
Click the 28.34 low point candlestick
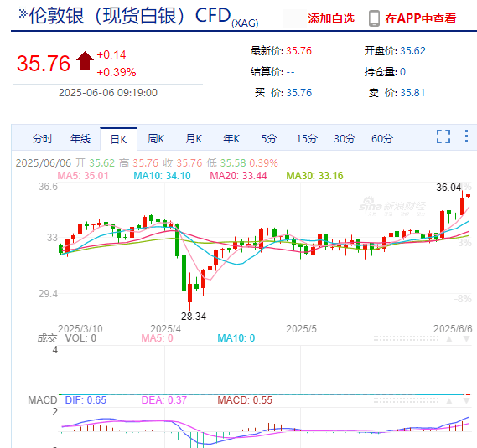(189, 291)
